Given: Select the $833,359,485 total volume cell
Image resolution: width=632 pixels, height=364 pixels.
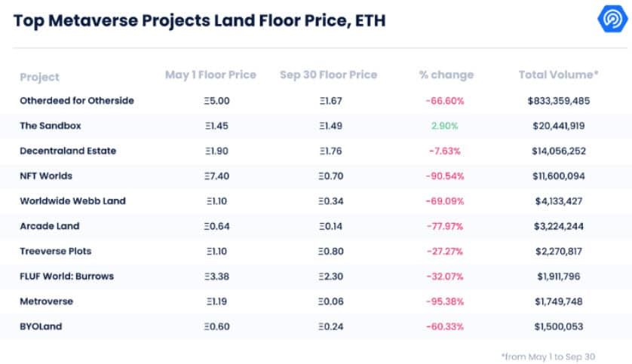Looking at the screenshot, I should (x=559, y=101).
